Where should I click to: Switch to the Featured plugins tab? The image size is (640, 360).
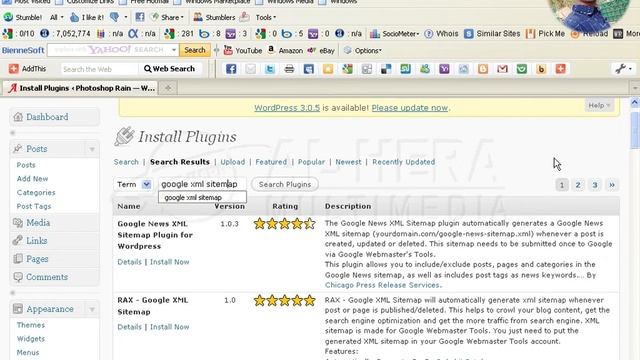tap(271, 162)
